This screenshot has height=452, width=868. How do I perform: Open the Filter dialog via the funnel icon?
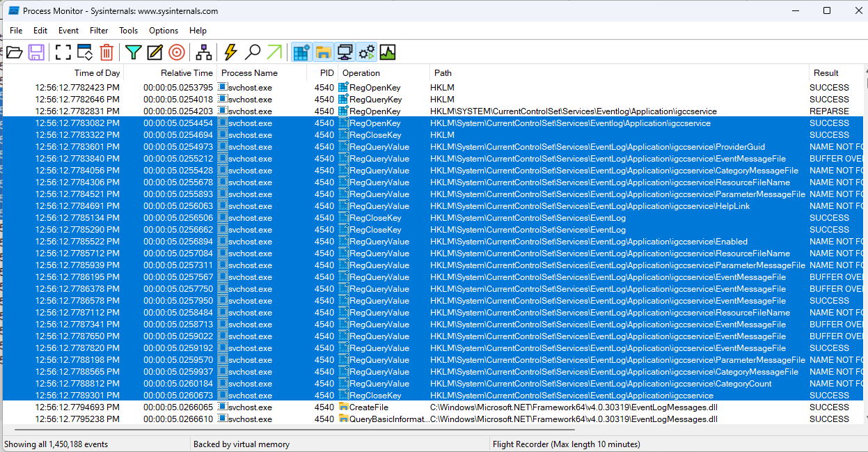pyautogui.click(x=133, y=52)
